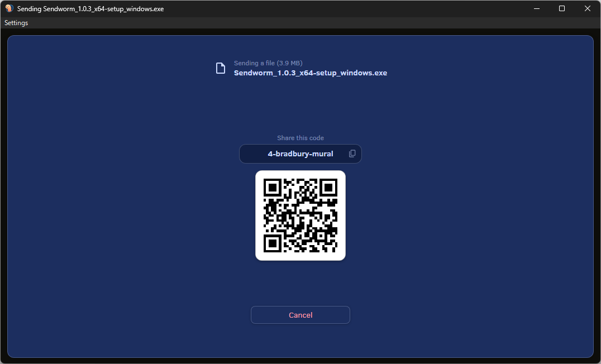Image resolution: width=601 pixels, height=364 pixels.
Task: Click the 4-bradbury-mural code text
Action: [300, 154]
